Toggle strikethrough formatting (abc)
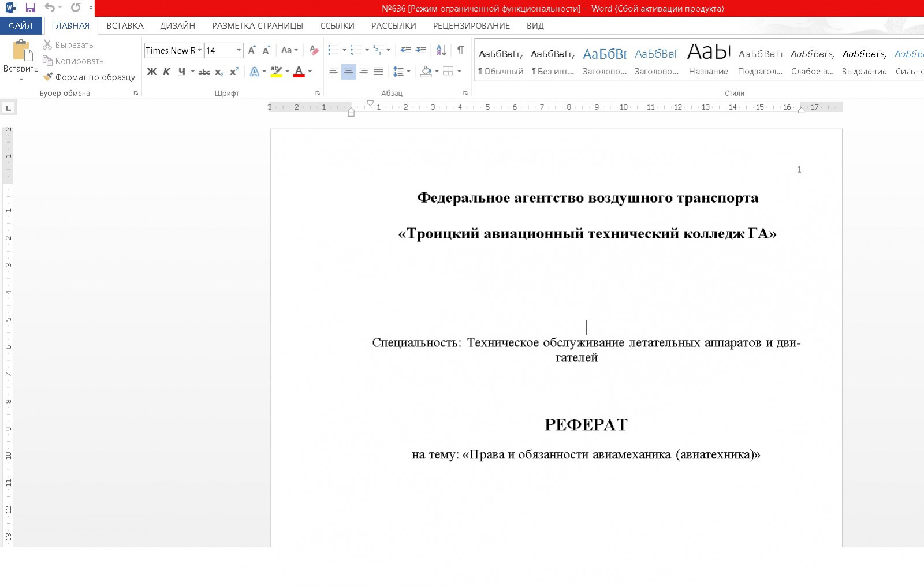 pyautogui.click(x=204, y=72)
